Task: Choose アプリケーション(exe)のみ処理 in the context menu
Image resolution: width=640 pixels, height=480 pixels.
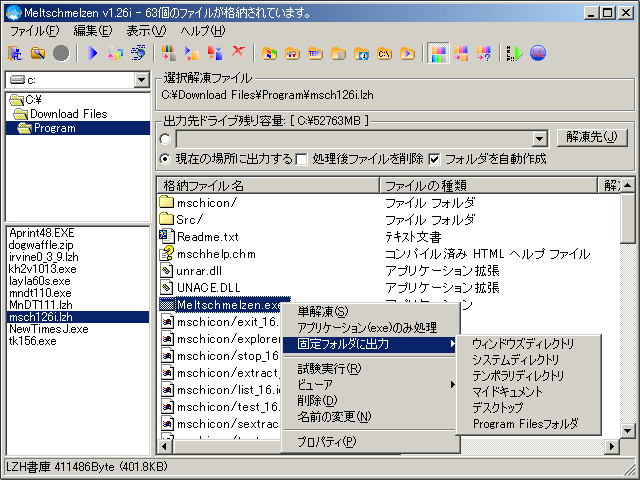Action: tap(371, 328)
